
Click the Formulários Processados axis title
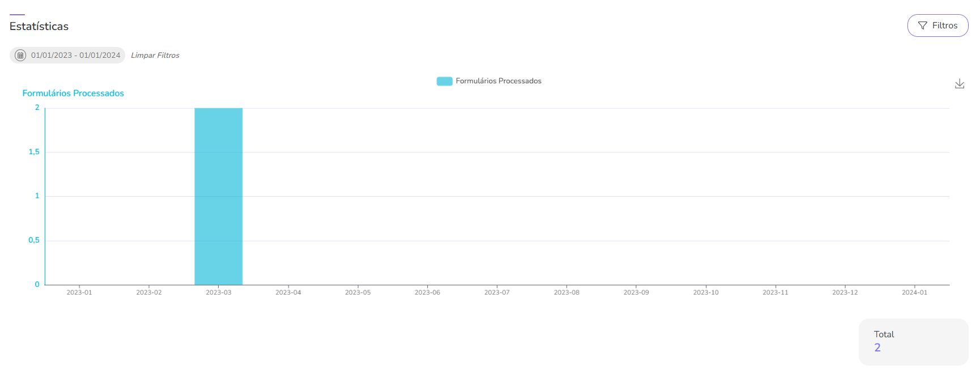[x=73, y=93]
